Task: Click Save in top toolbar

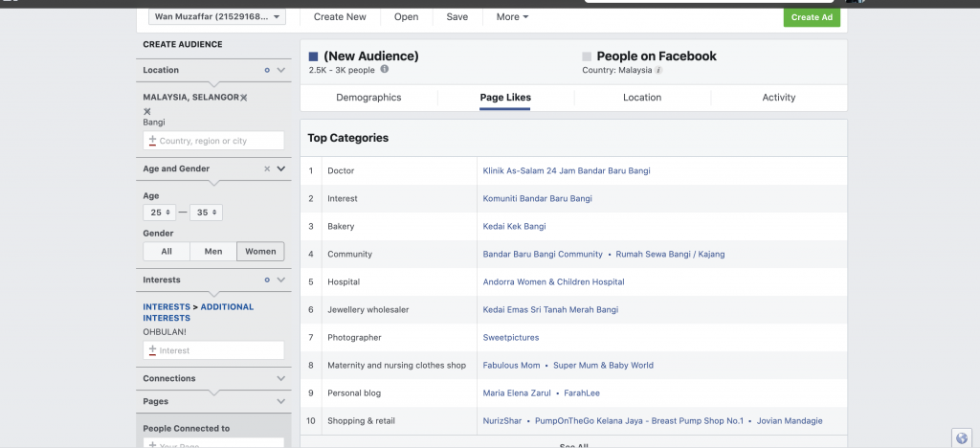Action: pos(457,17)
